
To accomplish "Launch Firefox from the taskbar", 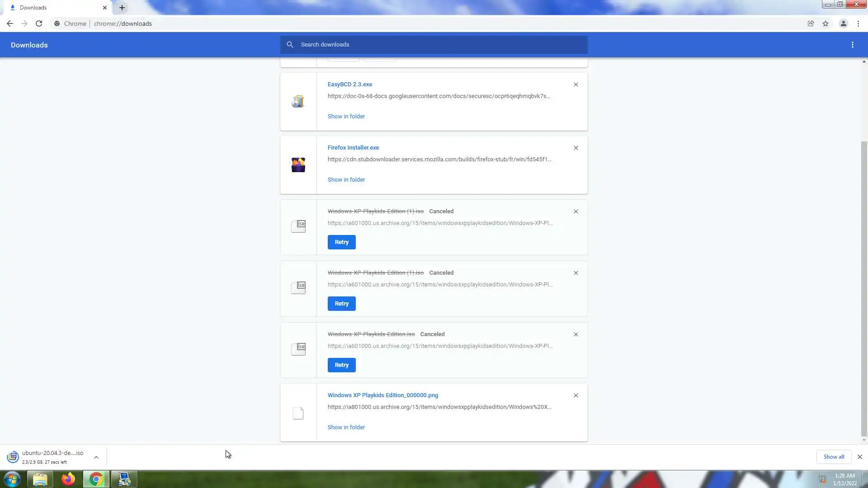I will pos(68,479).
